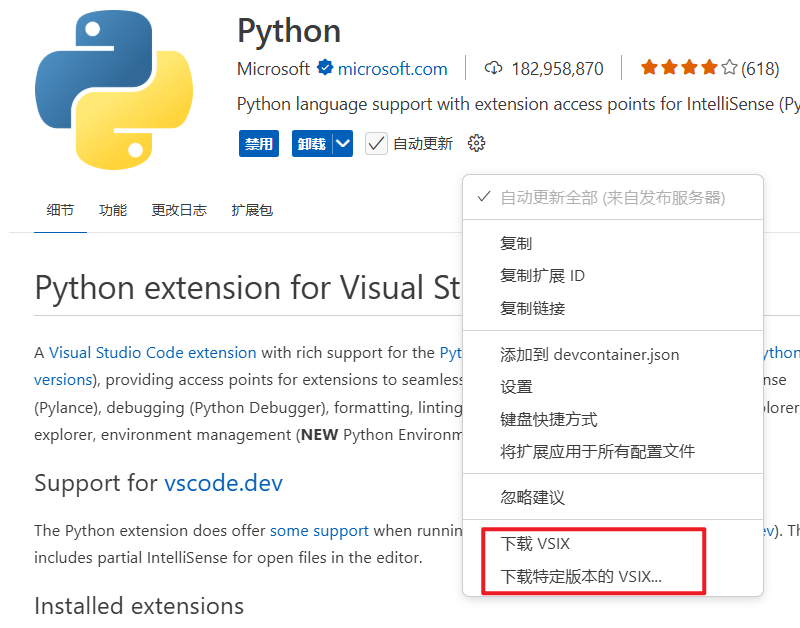Select 复制 in the context menu
Image resolution: width=800 pixels, height=628 pixels.
(613, 243)
